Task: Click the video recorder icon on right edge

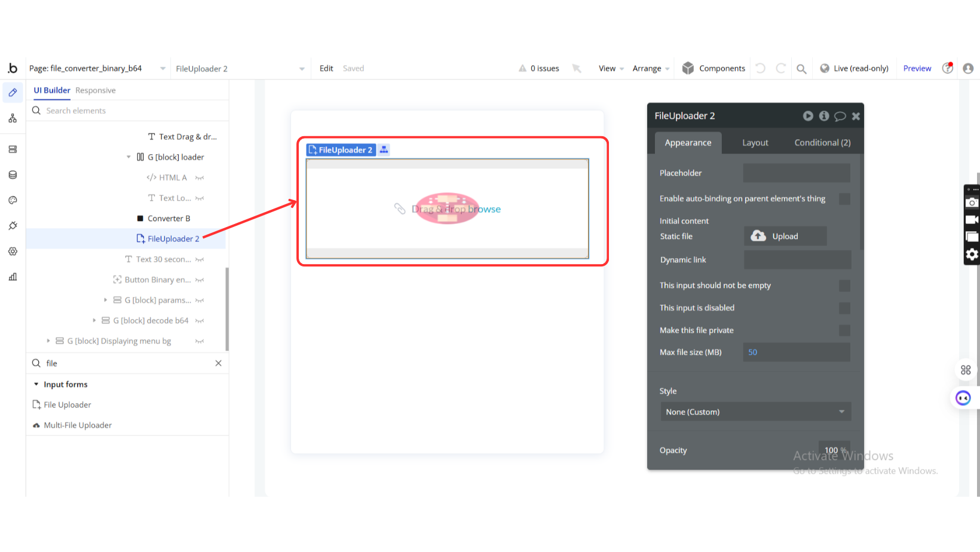Action: (972, 220)
